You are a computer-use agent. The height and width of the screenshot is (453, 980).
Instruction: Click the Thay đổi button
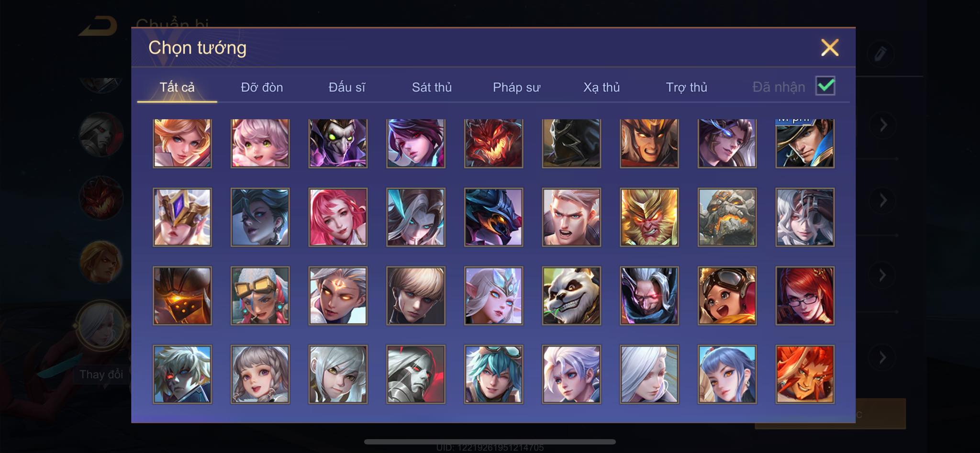click(101, 374)
